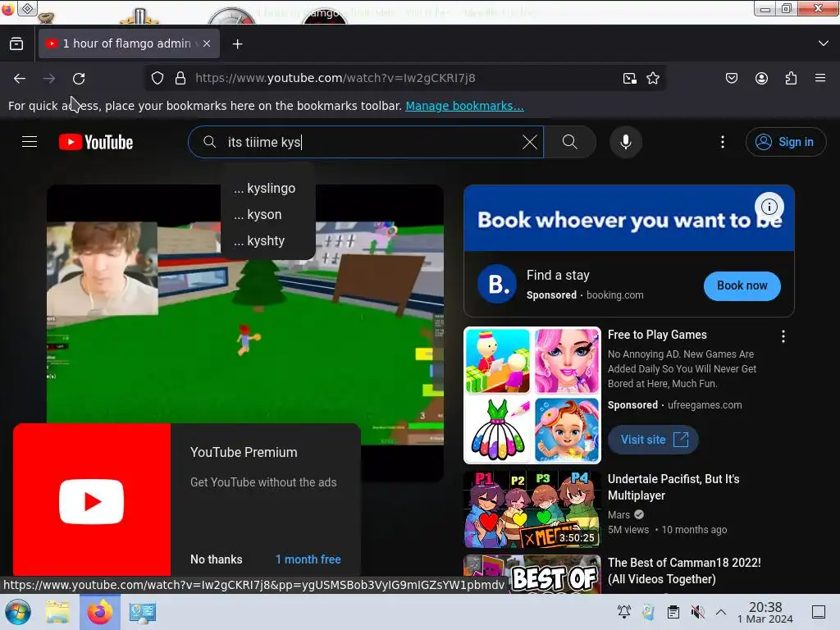Click the Visit site button
The image size is (840, 630).
click(x=653, y=440)
